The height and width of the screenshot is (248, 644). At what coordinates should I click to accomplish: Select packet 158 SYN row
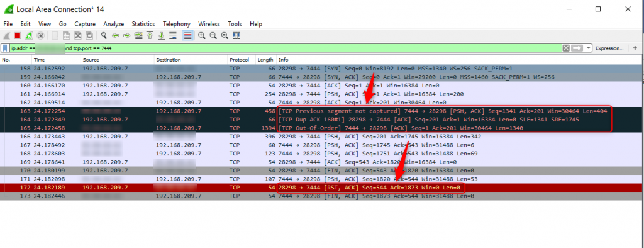(322, 68)
